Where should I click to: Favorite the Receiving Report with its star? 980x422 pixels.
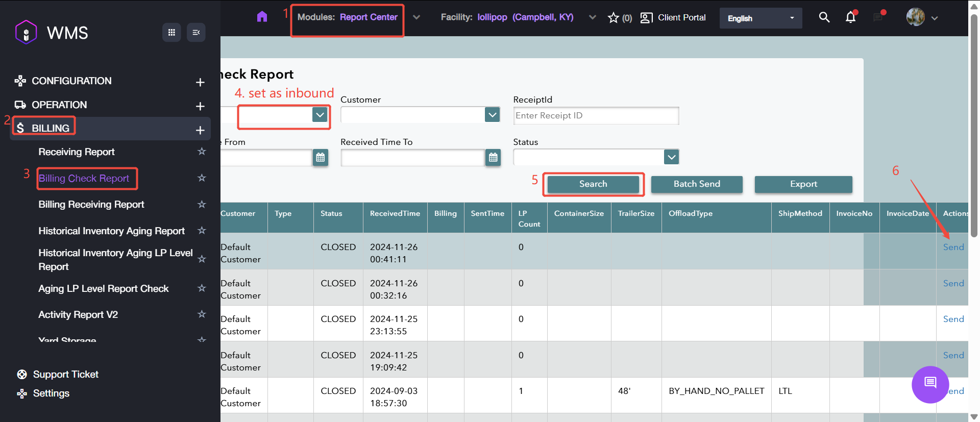202,152
